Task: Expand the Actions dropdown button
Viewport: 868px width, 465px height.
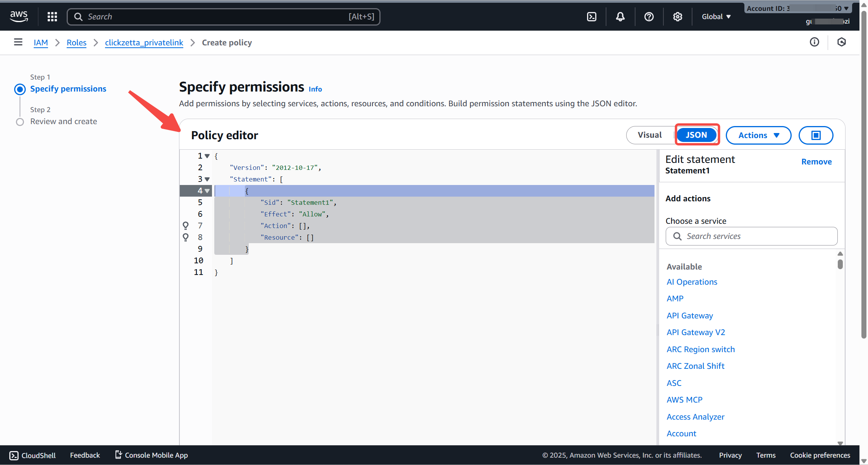Action: tap(758, 135)
